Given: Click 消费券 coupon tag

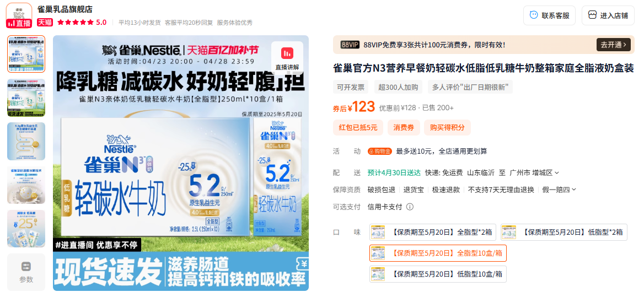Looking at the screenshot, I should click(x=403, y=128).
